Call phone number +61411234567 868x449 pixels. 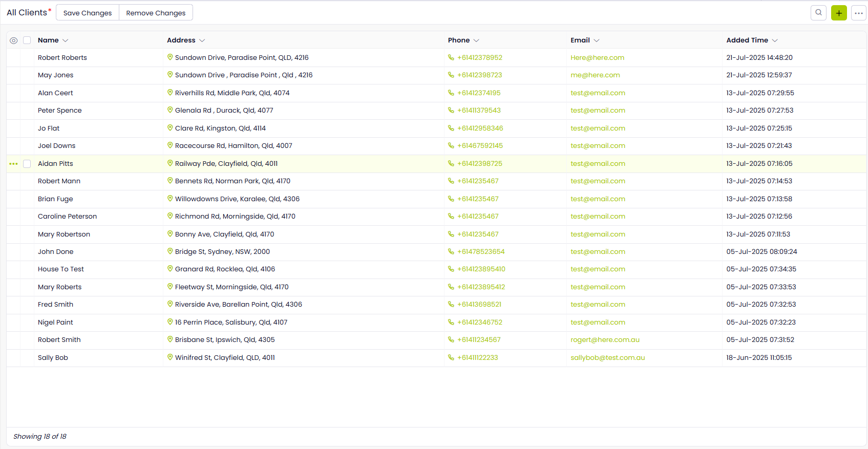pos(479,340)
